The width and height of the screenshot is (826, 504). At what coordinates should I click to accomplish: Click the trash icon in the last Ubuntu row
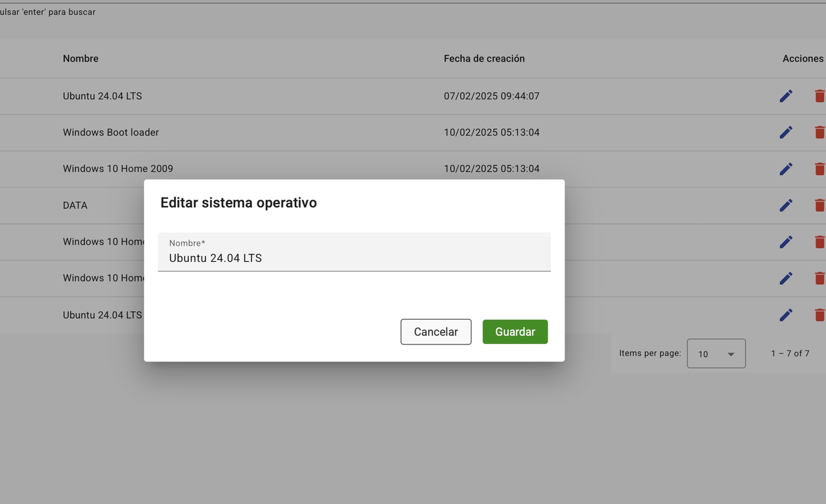click(819, 315)
